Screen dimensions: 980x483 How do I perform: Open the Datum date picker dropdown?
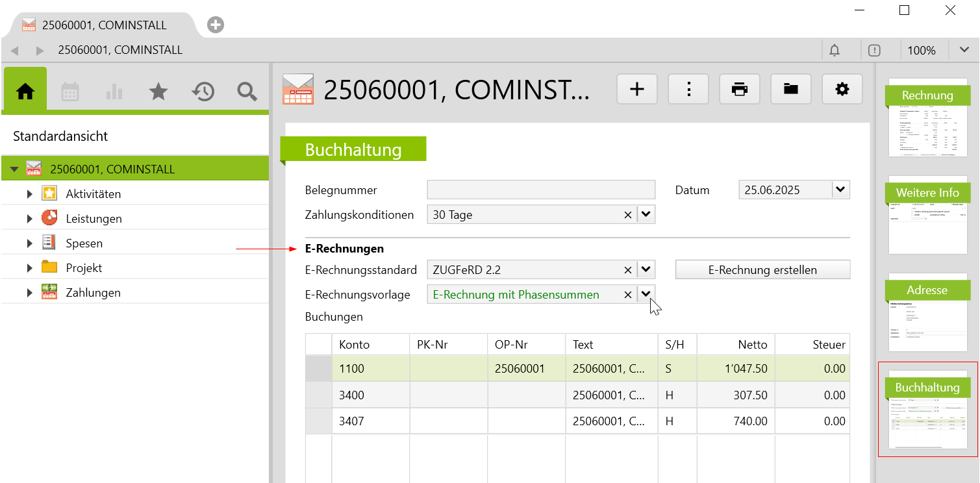(840, 190)
